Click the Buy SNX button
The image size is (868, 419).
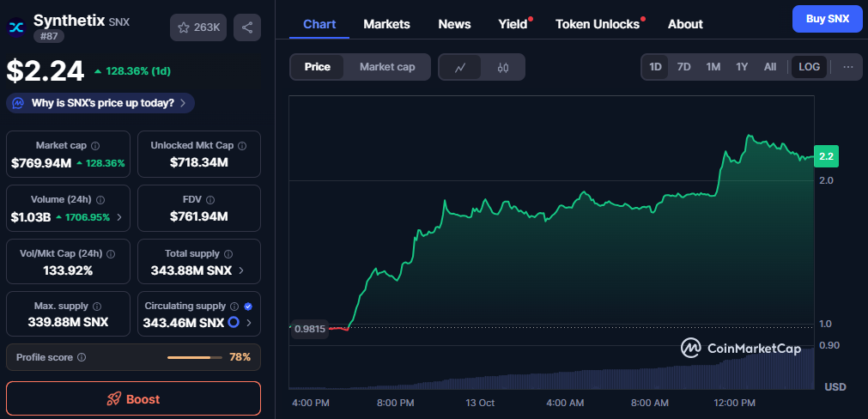pos(827,18)
